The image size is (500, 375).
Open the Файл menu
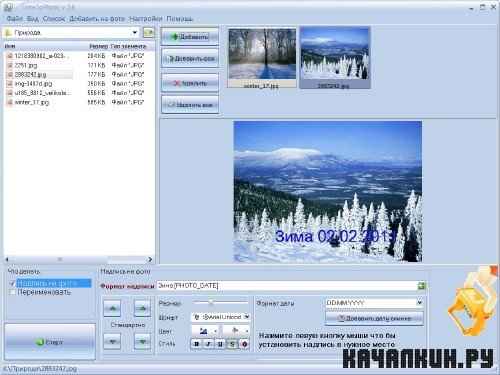coord(15,19)
